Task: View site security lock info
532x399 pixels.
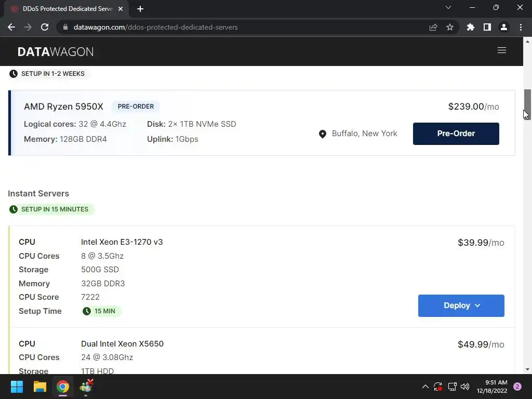Action: [65, 27]
